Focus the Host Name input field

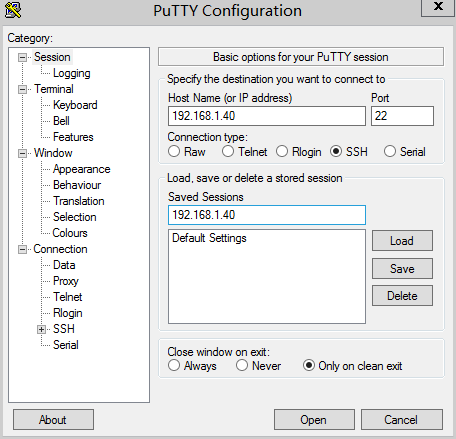pos(267,116)
